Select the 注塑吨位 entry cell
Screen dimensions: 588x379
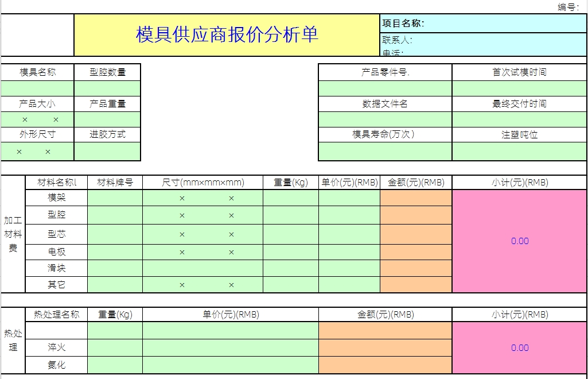pyautogui.click(x=518, y=150)
